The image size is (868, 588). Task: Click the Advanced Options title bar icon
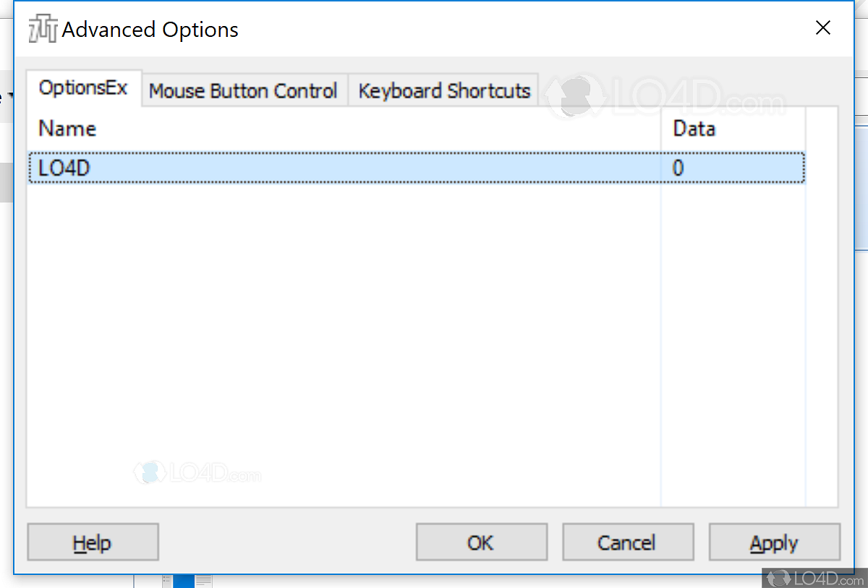(41, 29)
